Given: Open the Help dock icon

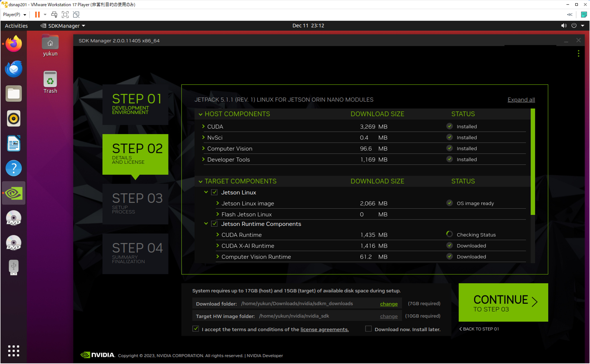Looking at the screenshot, I should point(14,168).
